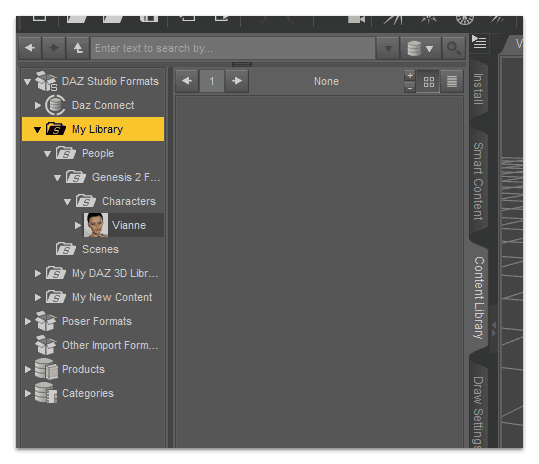Click the Categories database icon
Image resolution: width=539 pixels, height=464 pixels.
coord(46,393)
